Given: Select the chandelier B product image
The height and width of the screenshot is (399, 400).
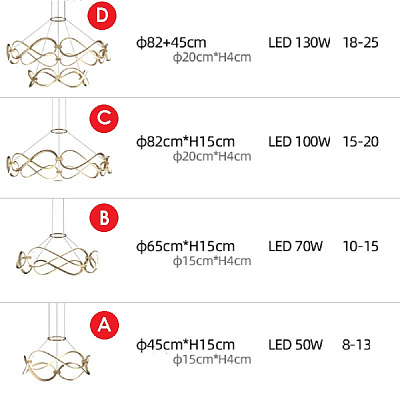Looking at the screenshot, I should (57, 237).
